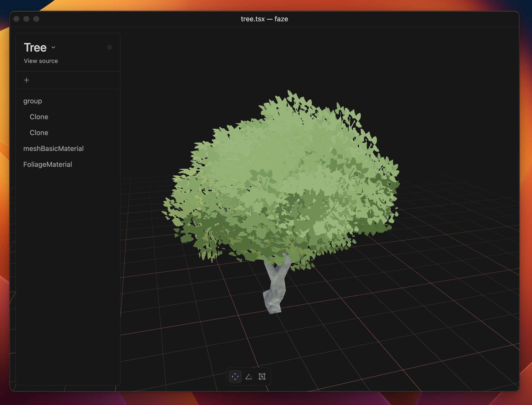
Task: Select the second Clone node
Action: coord(39,132)
